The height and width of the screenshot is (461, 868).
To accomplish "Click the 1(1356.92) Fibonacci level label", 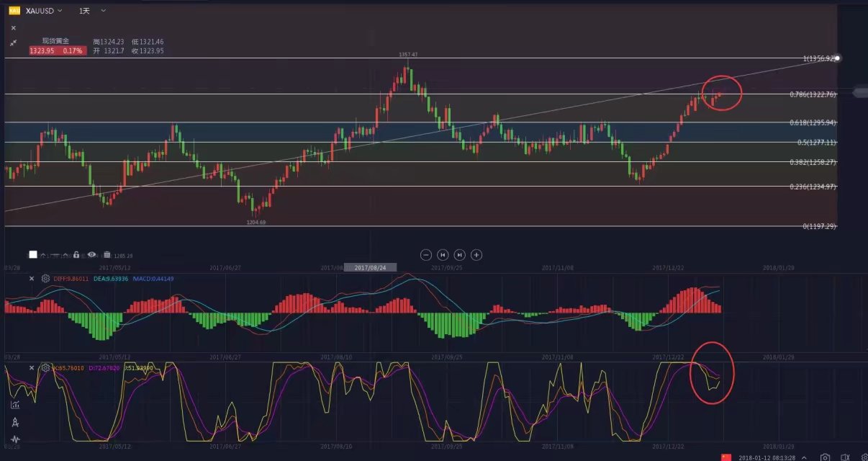I will [819, 58].
